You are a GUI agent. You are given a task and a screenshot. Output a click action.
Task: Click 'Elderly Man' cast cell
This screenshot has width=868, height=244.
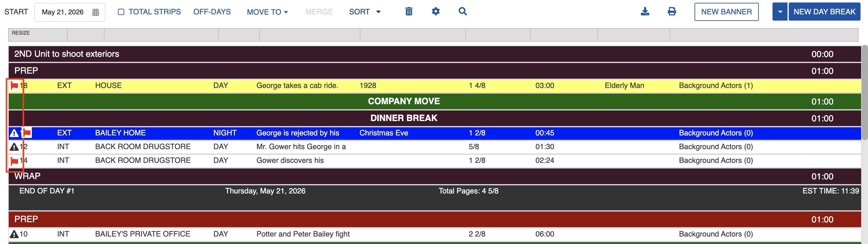click(x=624, y=85)
